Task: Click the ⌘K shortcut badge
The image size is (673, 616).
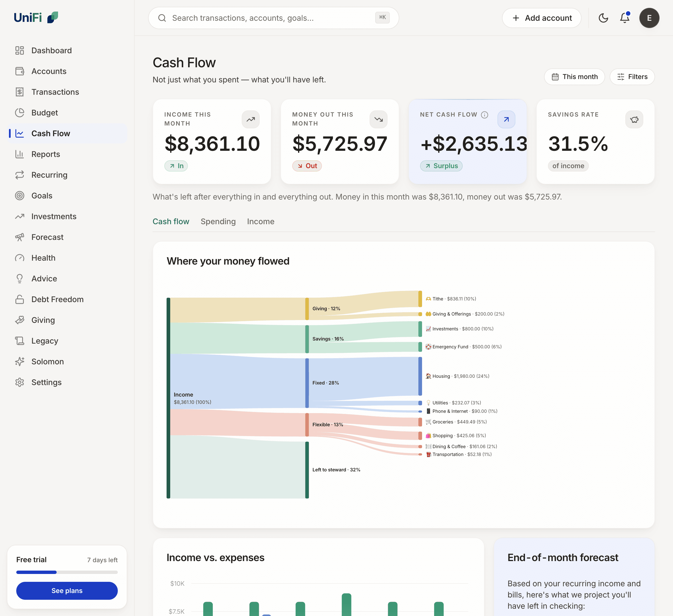Action: tap(382, 17)
